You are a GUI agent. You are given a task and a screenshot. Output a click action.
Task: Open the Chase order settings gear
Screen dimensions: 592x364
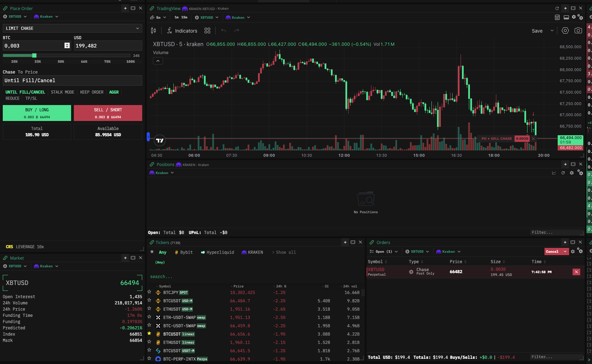tap(411, 272)
